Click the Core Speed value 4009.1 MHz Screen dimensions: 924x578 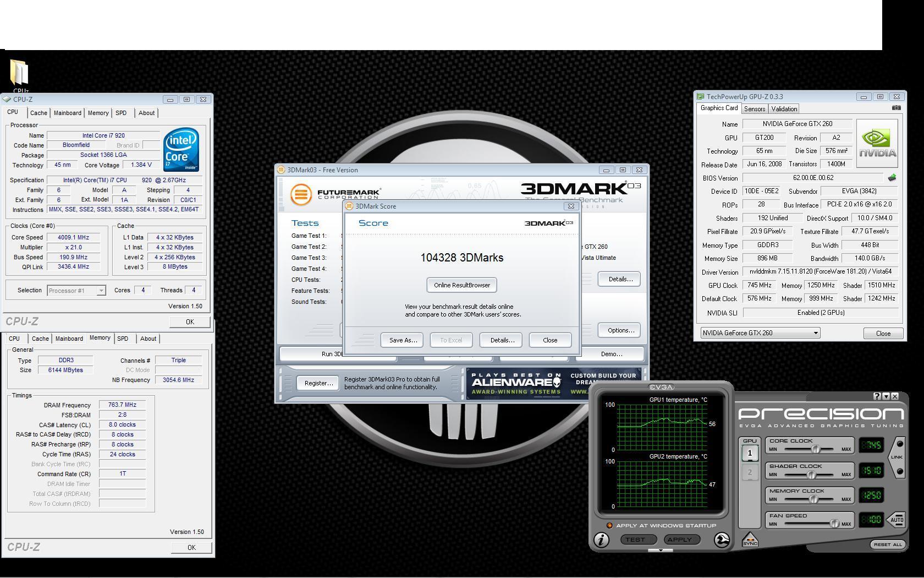pos(73,237)
